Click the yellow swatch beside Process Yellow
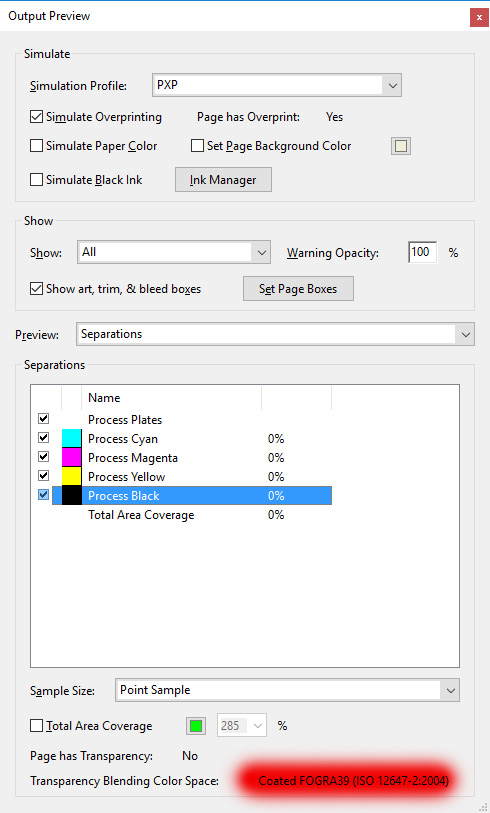The image size is (490, 813). point(72,476)
